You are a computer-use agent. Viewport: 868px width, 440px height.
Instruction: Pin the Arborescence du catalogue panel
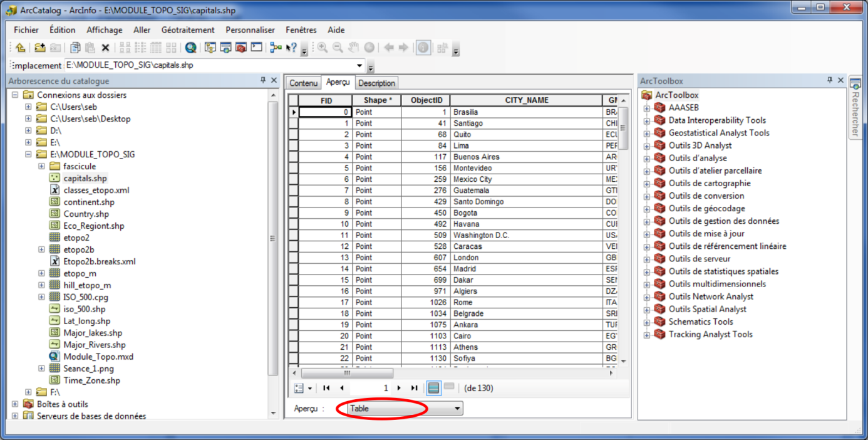tap(263, 80)
